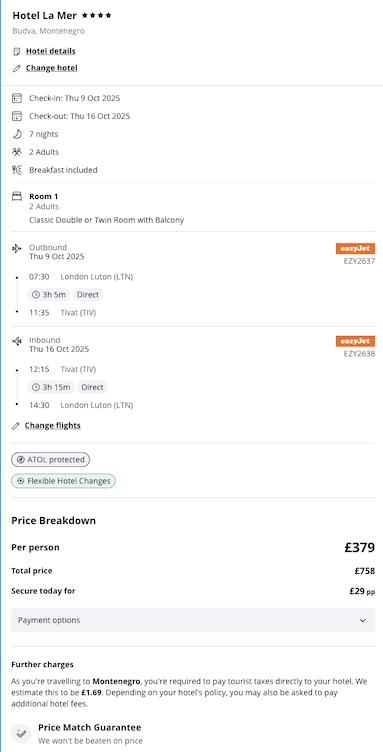This screenshot has width=383, height=752.
Task: Click the Price Match Guarantee badge icon
Action: 21,733
